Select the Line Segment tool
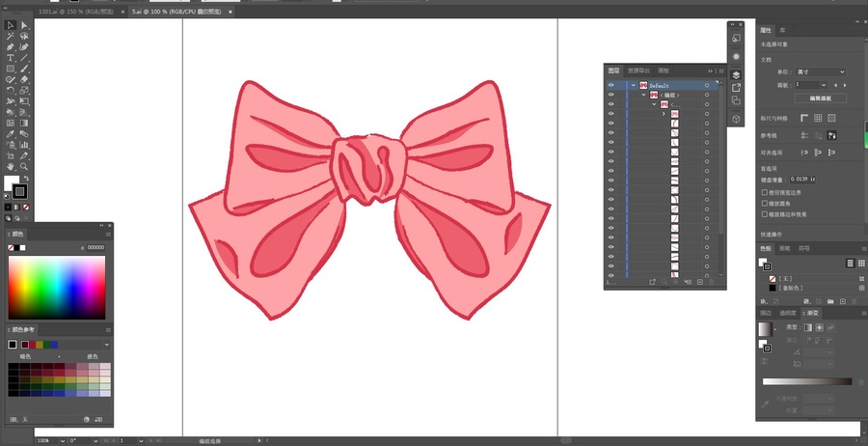The width and height of the screenshot is (868, 446). tap(24, 58)
